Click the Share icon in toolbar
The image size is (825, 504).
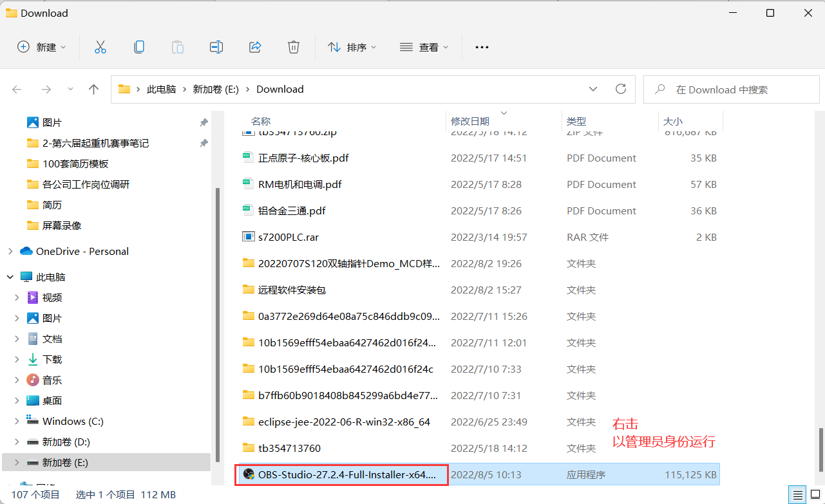pyautogui.click(x=255, y=47)
